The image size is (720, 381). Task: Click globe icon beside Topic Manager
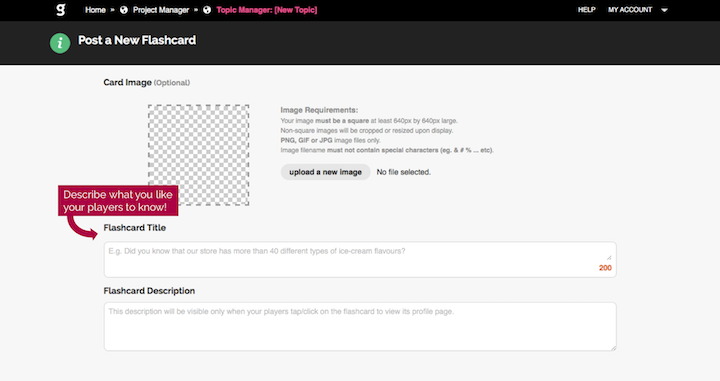point(207,10)
